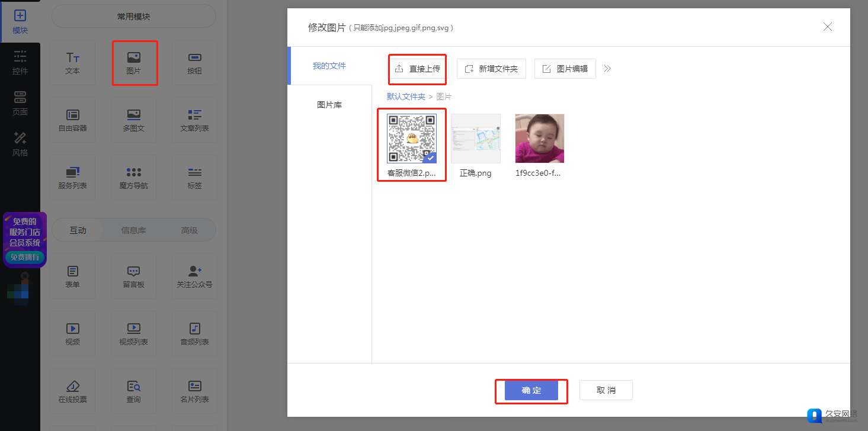The height and width of the screenshot is (431, 868).
Task: Click the 正确.png file name
Action: coord(476,173)
